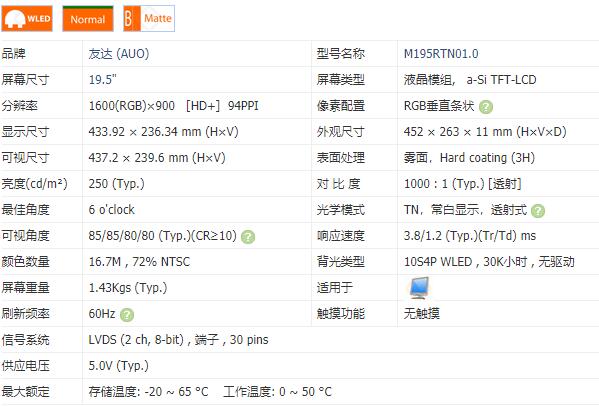This screenshot has height=406, width=599.
Task: Click the 5.0V (Typ.) supply voltage value
Action: coord(118,366)
